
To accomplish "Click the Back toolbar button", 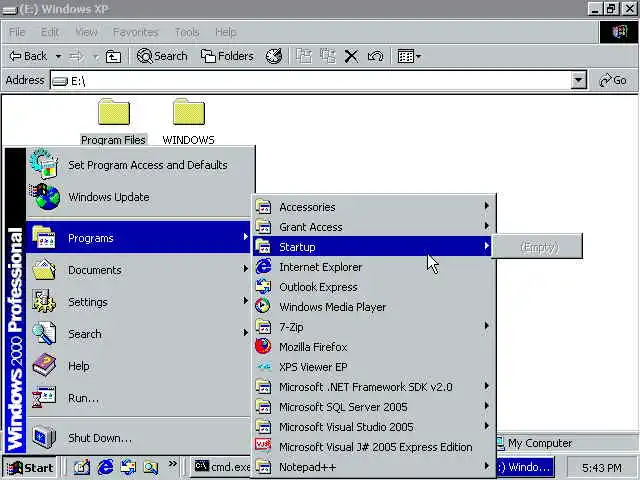I will pos(28,56).
